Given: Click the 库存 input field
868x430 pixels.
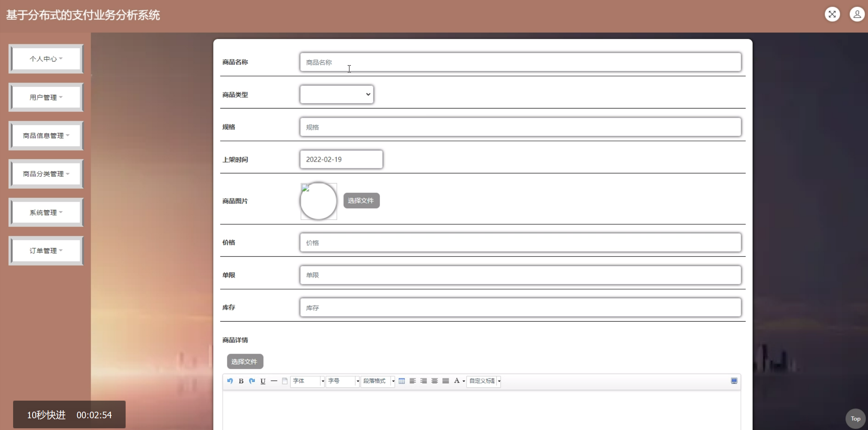Looking at the screenshot, I should point(520,307).
